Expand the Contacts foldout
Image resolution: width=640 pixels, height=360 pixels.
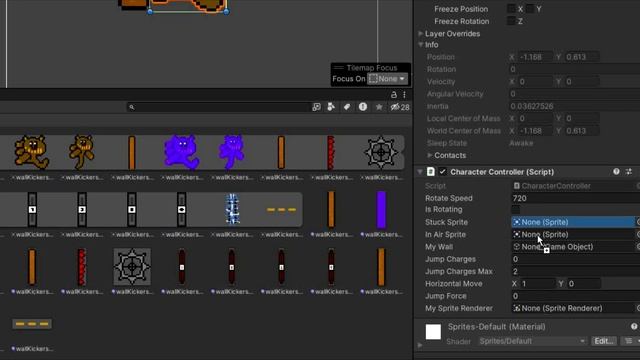tap(429, 155)
